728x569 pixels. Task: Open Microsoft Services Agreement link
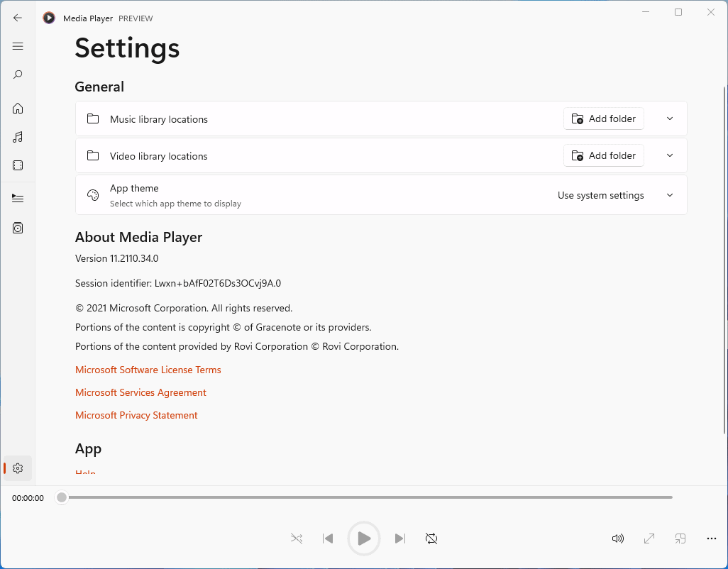[140, 392]
